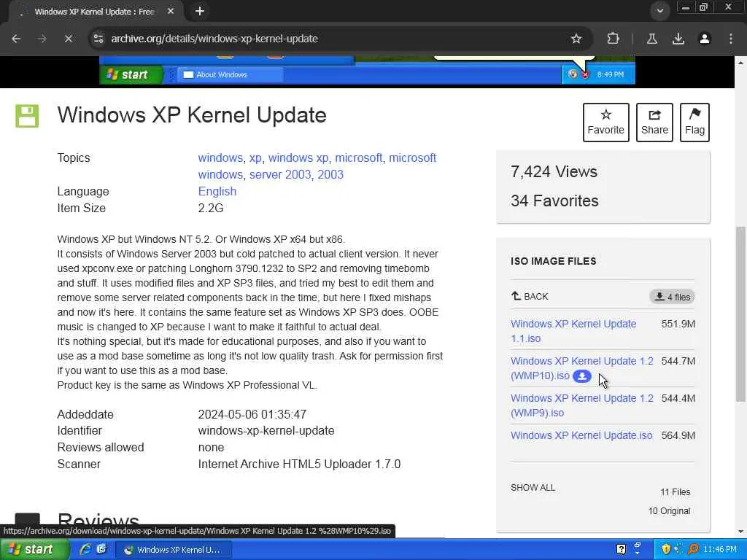Image resolution: width=747 pixels, height=560 pixels.
Task: Open the 'windows xp' topic link
Action: click(x=298, y=157)
